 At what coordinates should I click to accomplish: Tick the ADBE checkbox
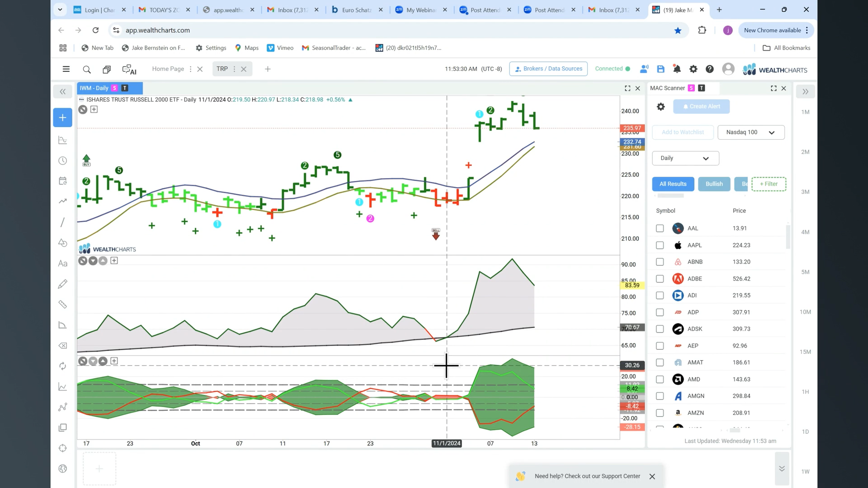pyautogui.click(x=660, y=279)
